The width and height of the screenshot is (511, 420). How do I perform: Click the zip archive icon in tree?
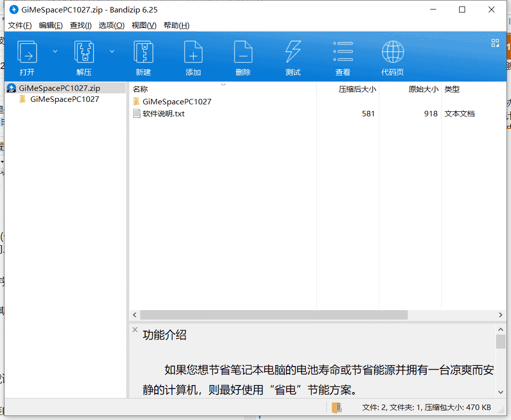11,88
